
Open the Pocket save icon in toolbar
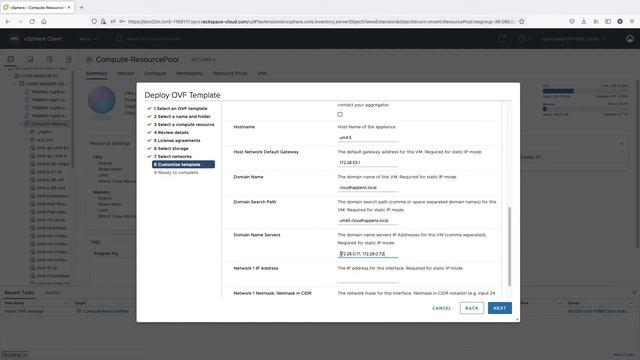coord(572,21)
